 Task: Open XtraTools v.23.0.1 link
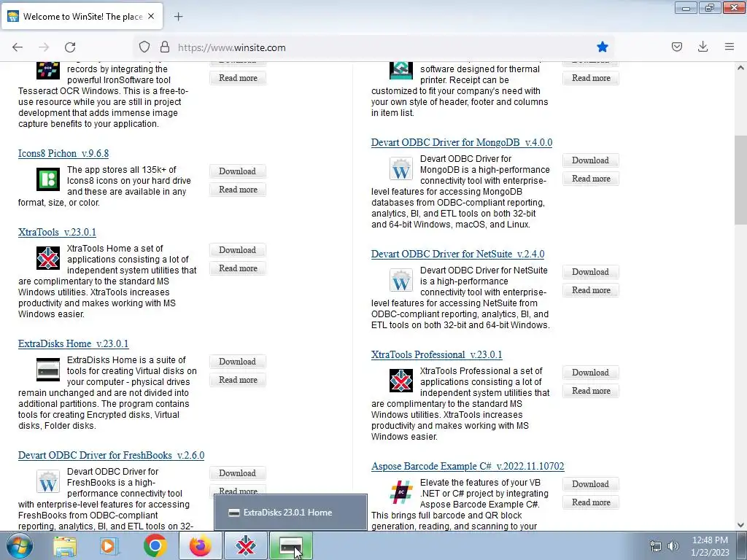click(x=57, y=232)
